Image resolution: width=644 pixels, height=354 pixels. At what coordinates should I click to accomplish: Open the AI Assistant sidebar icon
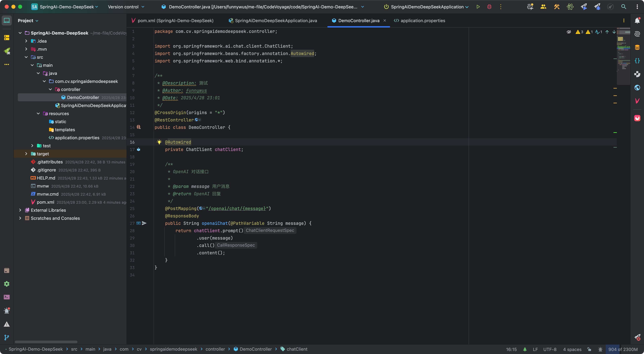[637, 34]
